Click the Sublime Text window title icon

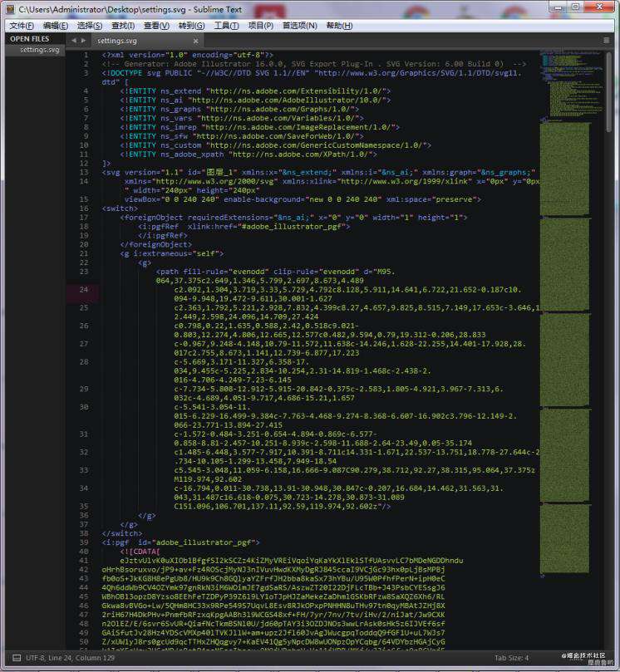click(10, 9)
